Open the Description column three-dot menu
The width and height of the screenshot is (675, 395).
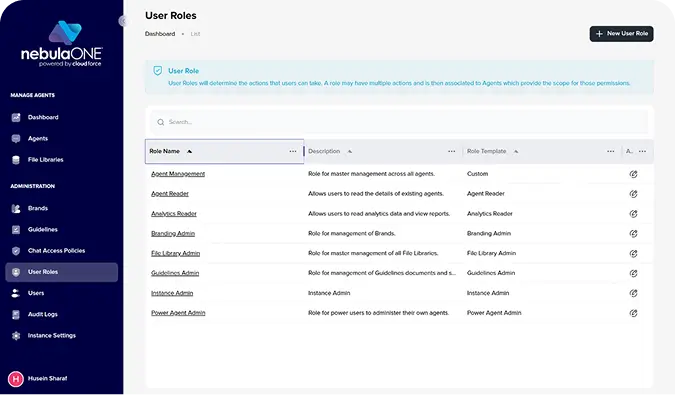tap(451, 151)
